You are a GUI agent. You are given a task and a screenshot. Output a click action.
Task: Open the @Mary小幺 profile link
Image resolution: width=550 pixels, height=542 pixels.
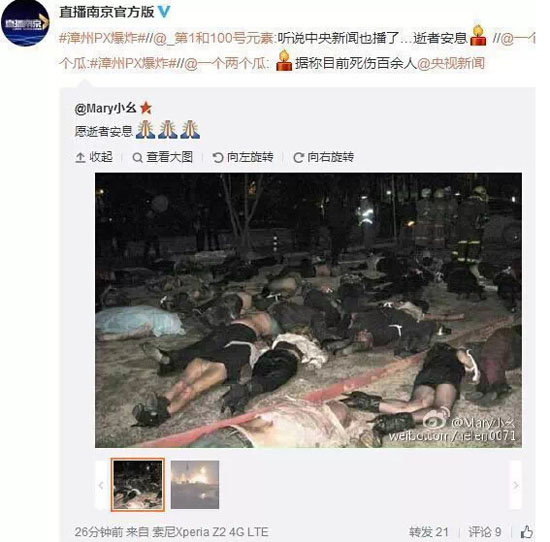[105, 108]
